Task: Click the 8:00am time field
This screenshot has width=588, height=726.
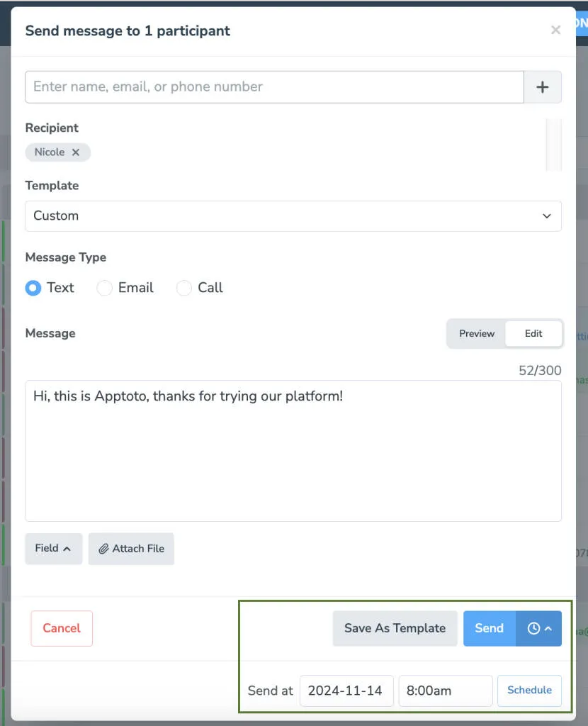Action: 445,690
